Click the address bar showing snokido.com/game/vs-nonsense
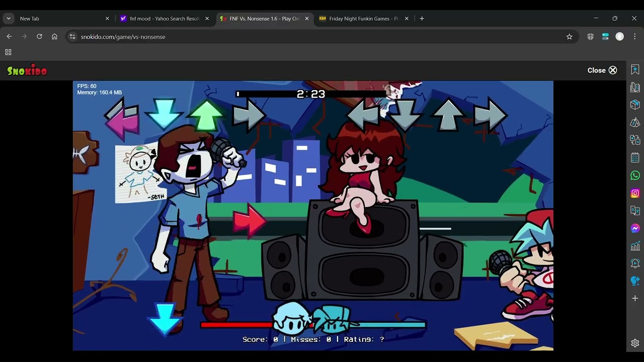The image size is (644, 362). click(322, 37)
